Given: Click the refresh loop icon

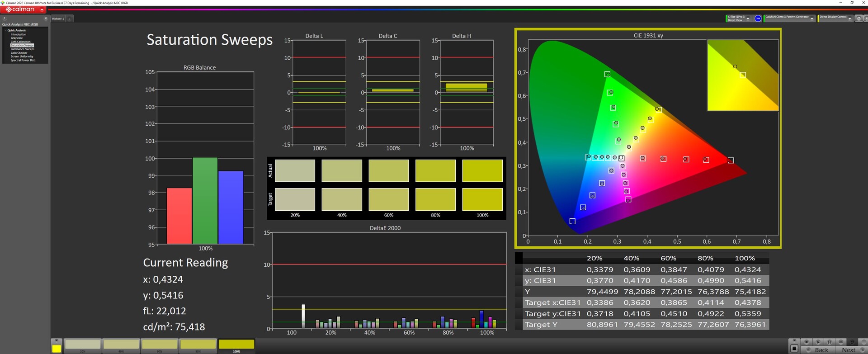Looking at the screenshot, I should click(x=853, y=342).
